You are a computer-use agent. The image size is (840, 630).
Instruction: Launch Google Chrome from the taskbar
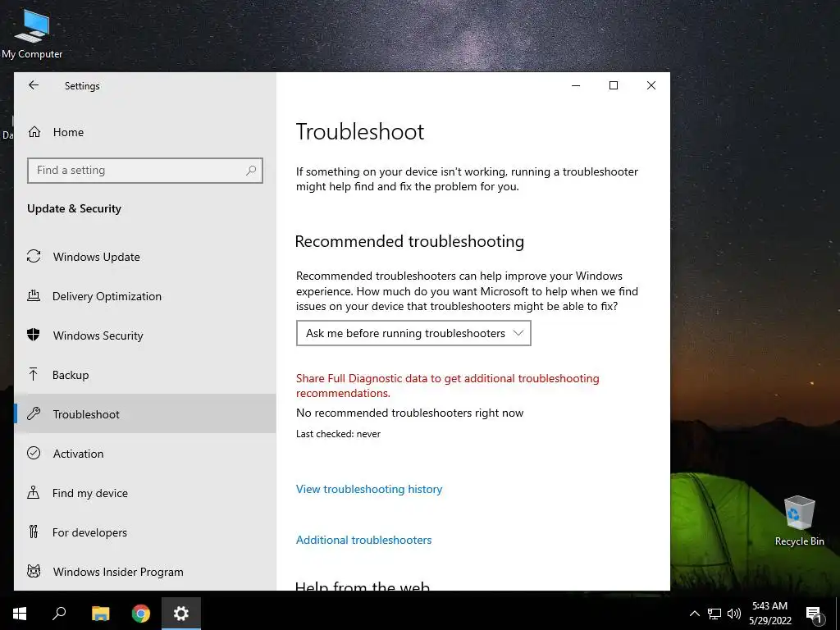(141, 614)
